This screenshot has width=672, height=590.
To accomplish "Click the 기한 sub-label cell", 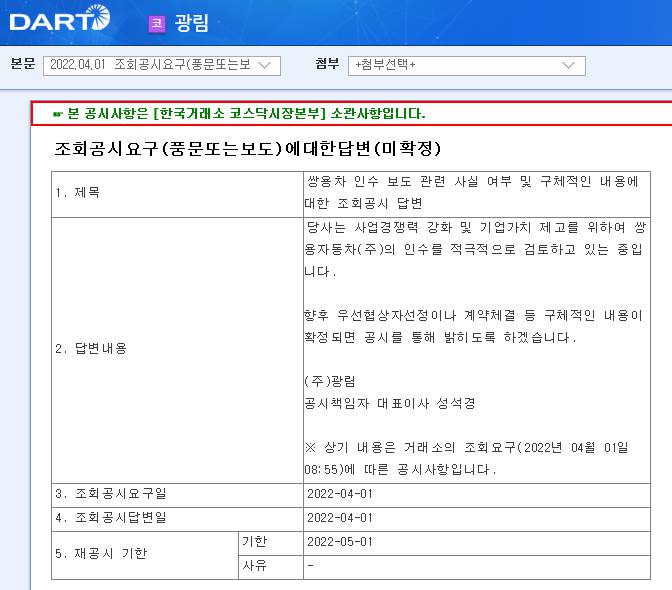I will pos(271,543).
